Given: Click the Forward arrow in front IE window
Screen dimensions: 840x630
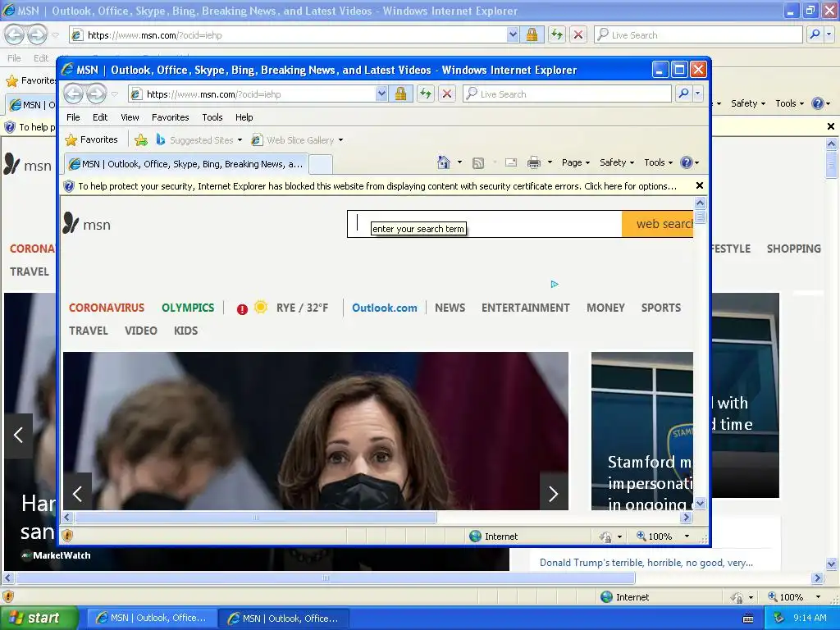Looking at the screenshot, I should point(97,94).
